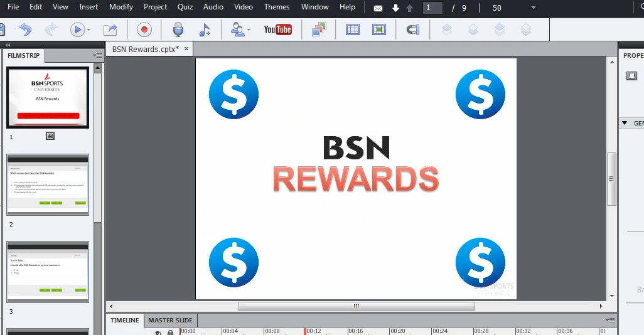Click the slide number input field
The height and width of the screenshot is (335, 644).
pos(433,8)
